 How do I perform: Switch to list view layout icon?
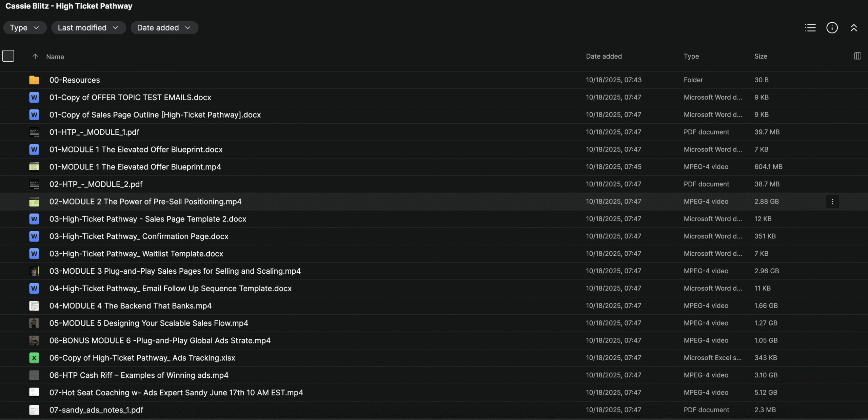click(x=810, y=28)
